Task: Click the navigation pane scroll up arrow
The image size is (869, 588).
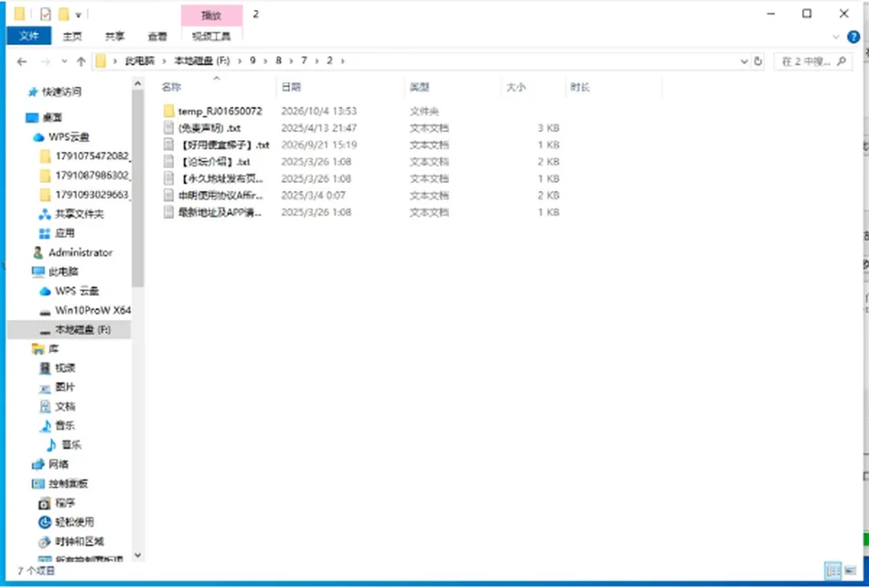Action: pos(138,83)
